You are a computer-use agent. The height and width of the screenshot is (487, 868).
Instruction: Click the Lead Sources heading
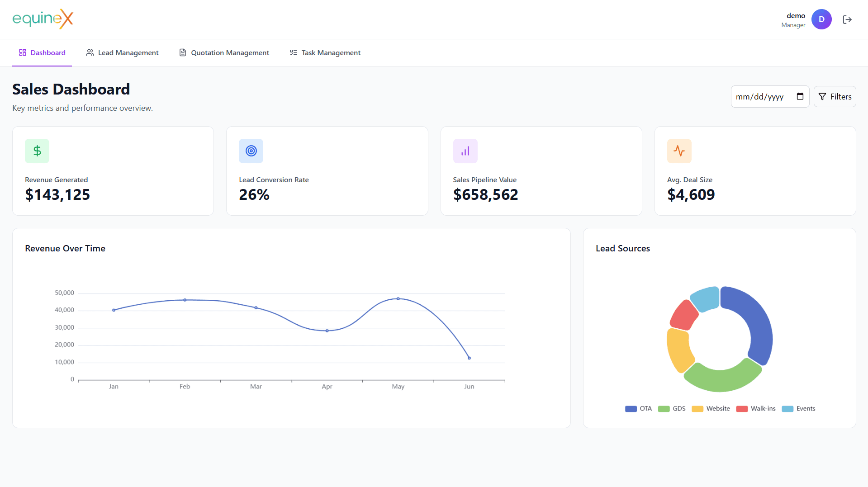622,248
